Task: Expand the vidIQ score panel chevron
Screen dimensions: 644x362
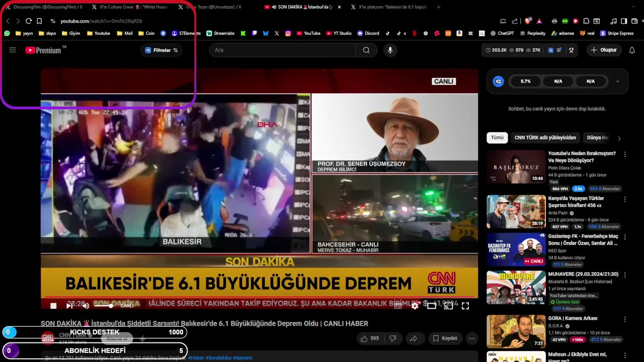Action: 617,81
